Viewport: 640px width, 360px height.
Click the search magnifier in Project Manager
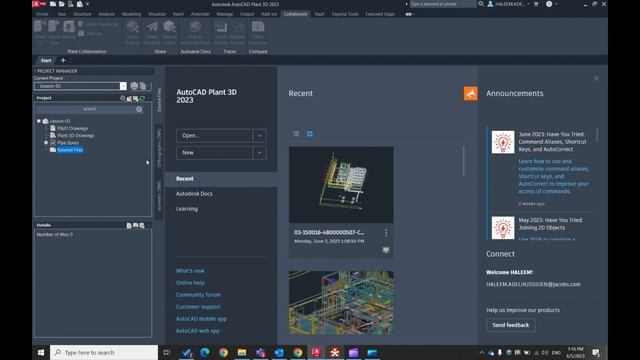tap(139, 109)
